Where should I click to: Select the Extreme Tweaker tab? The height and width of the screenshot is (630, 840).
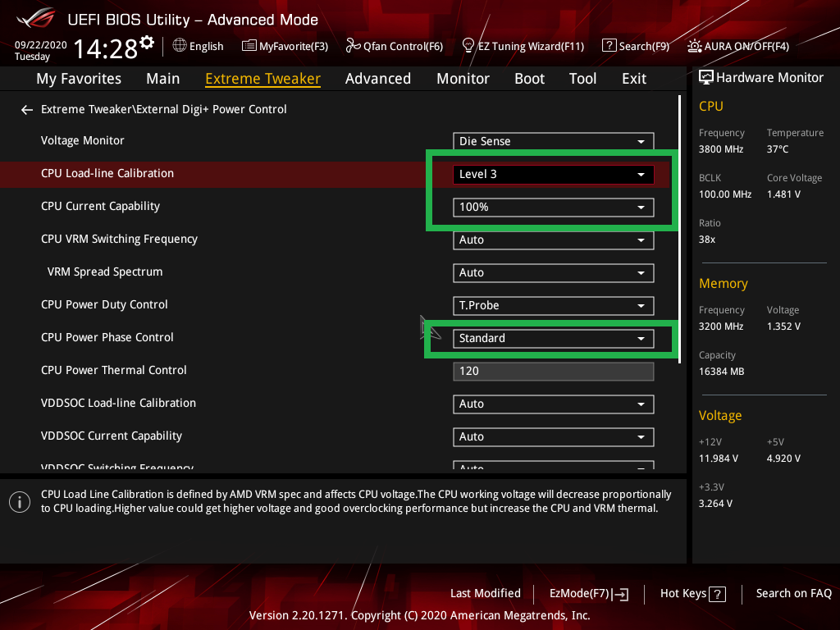pos(262,79)
